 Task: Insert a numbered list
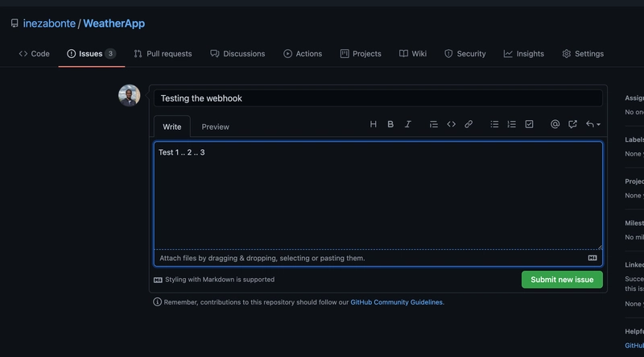pos(512,124)
